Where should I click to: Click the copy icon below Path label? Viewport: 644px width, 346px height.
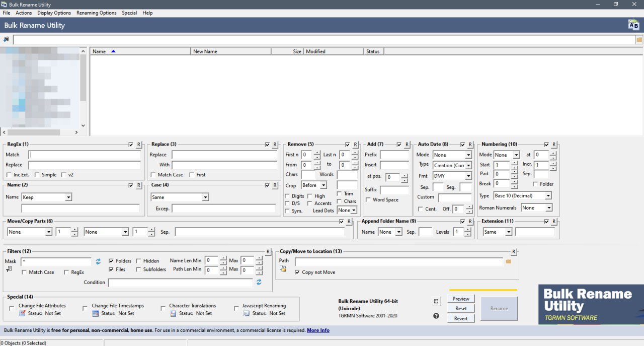coord(283,269)
